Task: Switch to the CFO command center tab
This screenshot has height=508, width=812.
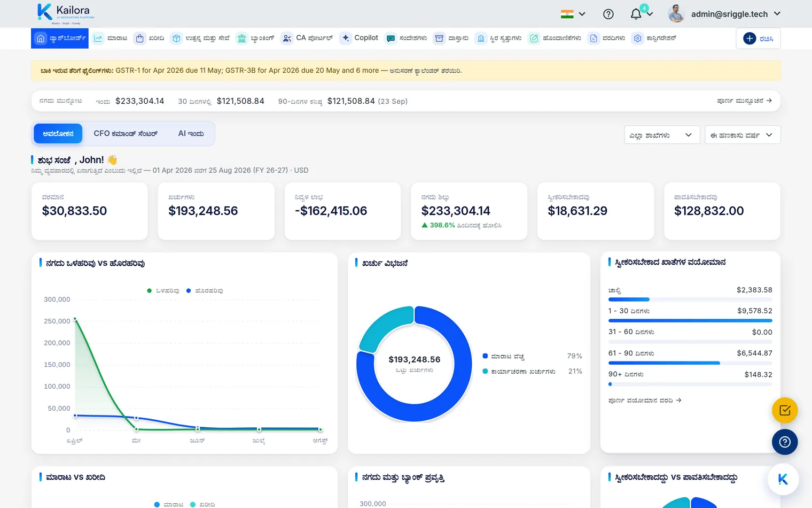Action: pyautogui.click(x=126, y=134)
